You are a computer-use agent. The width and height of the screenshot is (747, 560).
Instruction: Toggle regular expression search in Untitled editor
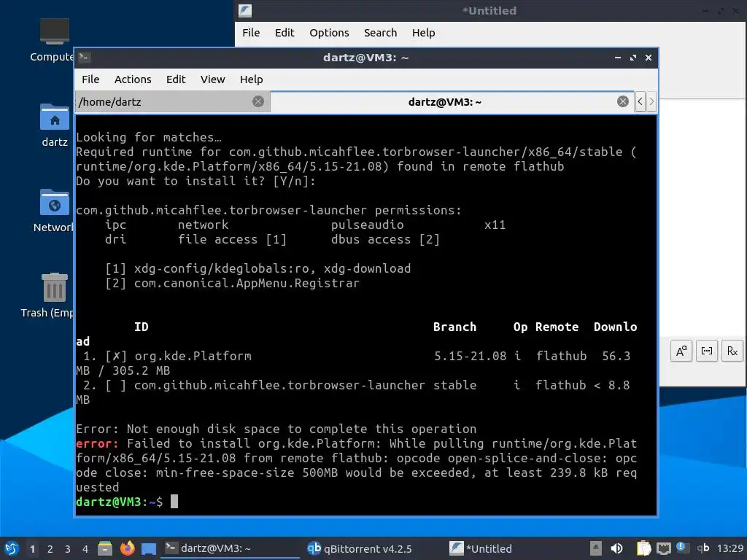click(x=732, y=351)
